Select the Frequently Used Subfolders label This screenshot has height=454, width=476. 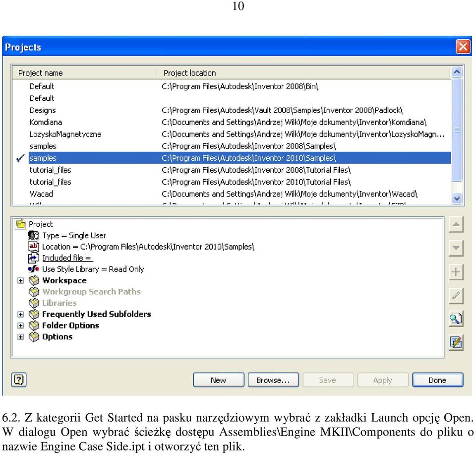(97, 314)
